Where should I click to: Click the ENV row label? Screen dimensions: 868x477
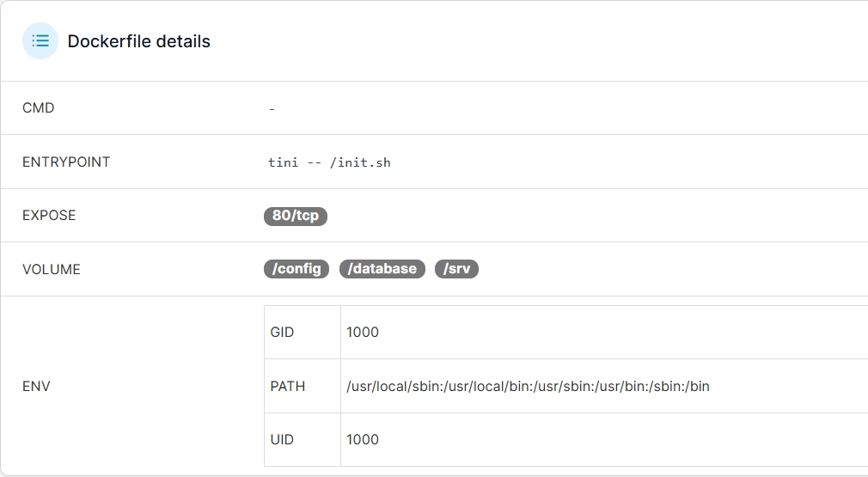tap(36, 386)
